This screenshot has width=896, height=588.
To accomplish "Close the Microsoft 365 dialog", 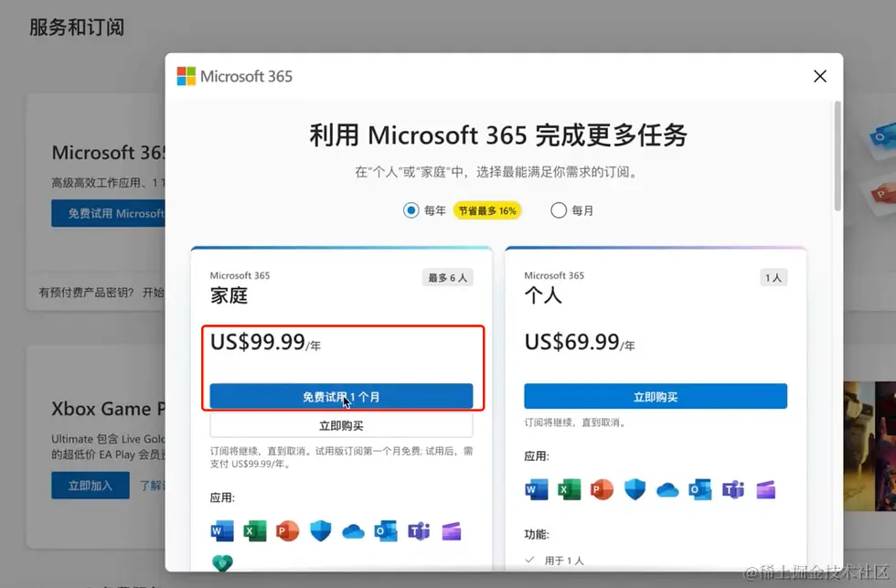I will [820, 76].
